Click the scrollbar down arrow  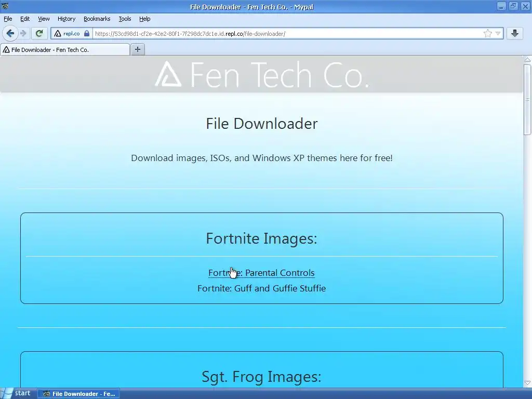(528, 383)
